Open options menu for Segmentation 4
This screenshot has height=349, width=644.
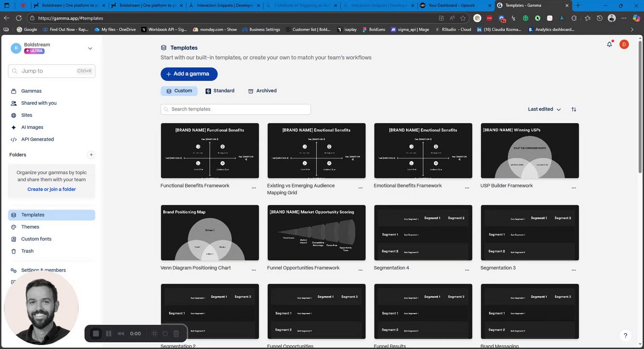point(467,270)
